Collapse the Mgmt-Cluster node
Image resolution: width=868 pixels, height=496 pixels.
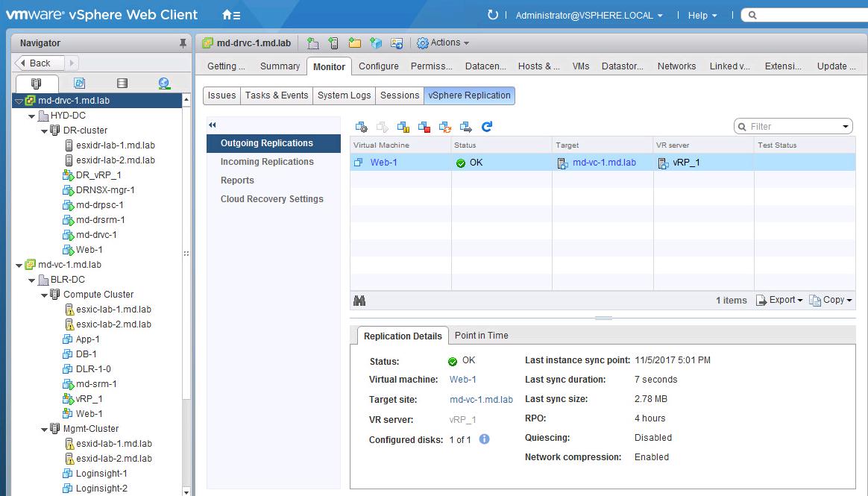[x=44, y=430]
